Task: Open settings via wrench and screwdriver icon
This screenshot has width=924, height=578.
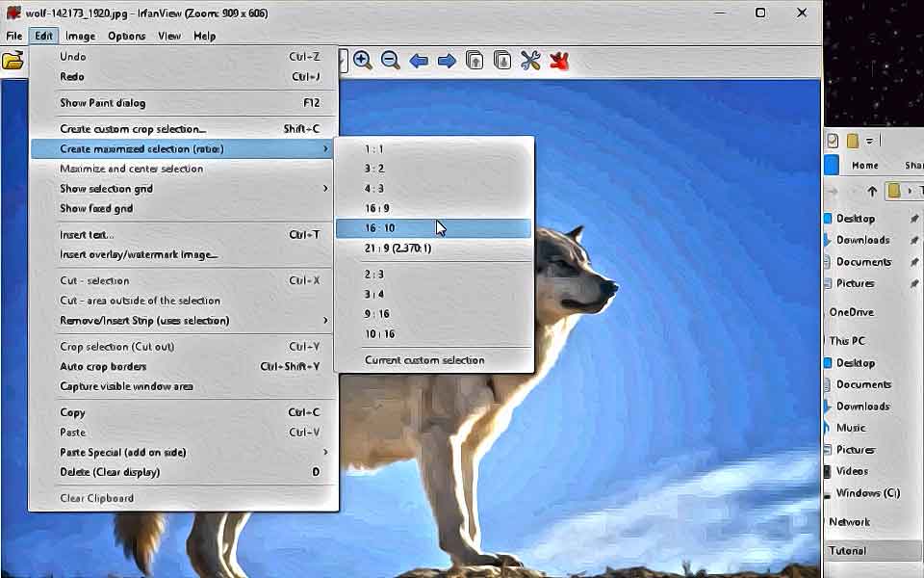Action: [x=530, y=60]
